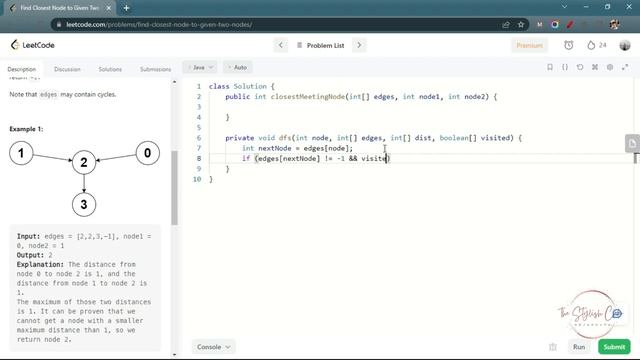The image size is (640, 360).
Task: Expand the Console panel
Action: (213, 347)
